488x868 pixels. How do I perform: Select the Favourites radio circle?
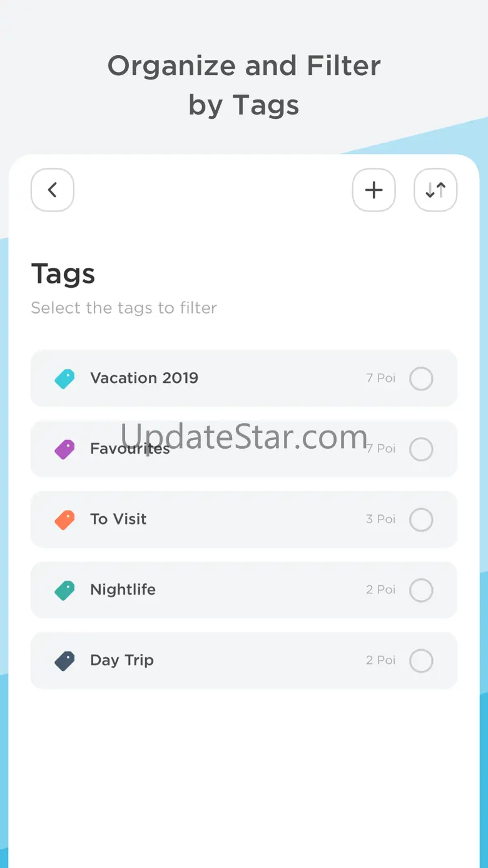(421, 449)
